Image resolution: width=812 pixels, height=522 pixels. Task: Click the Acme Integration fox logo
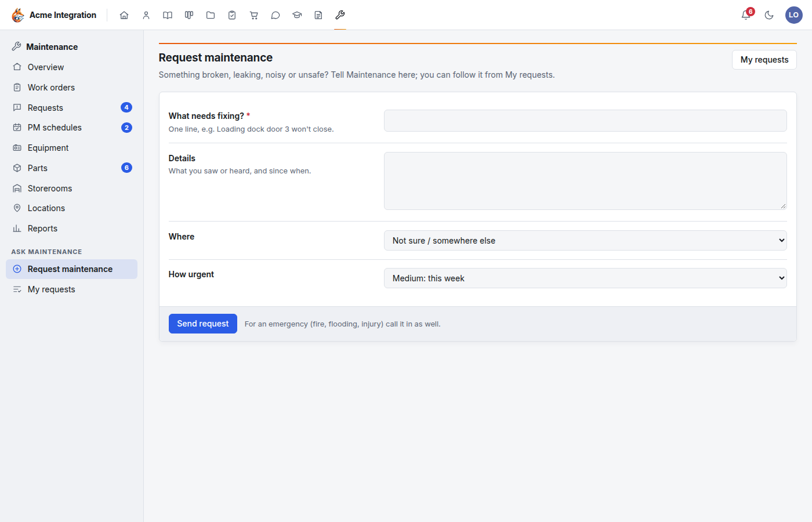coord(18,15)
